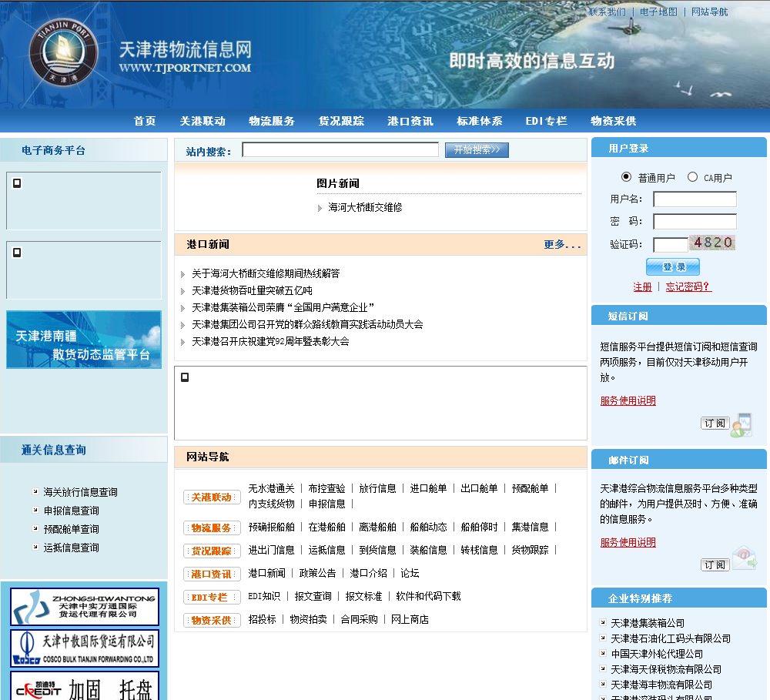Open the 物资采供 menu item
This screenshot has width=770, height=700.
coord(614,121)
